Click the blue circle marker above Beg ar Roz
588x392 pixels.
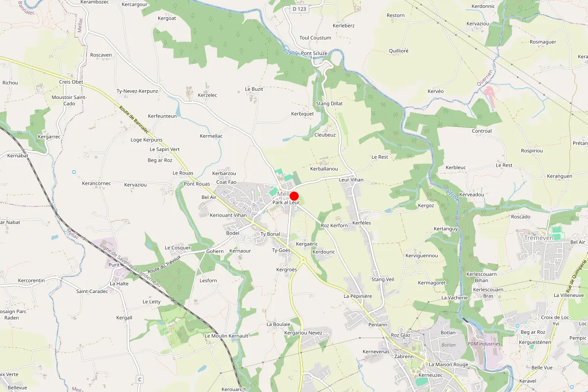pyautogui.click(x=517, y=326)
